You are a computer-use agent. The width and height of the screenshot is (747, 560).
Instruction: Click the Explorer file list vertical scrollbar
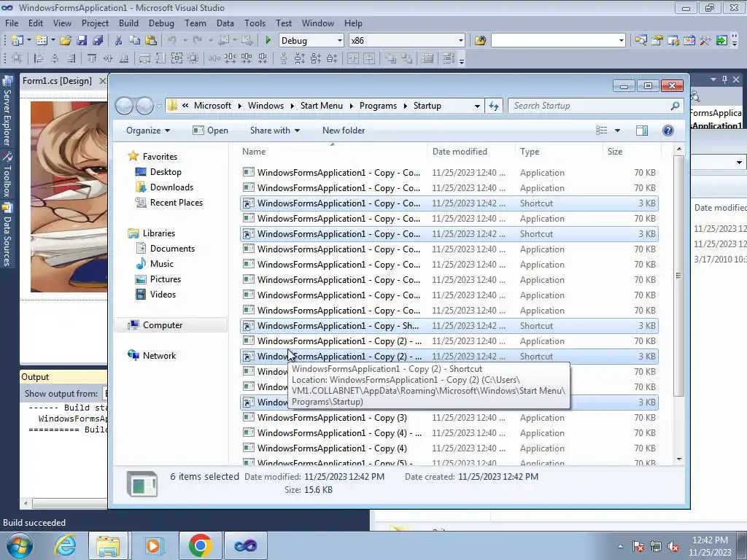click(679, 275)
